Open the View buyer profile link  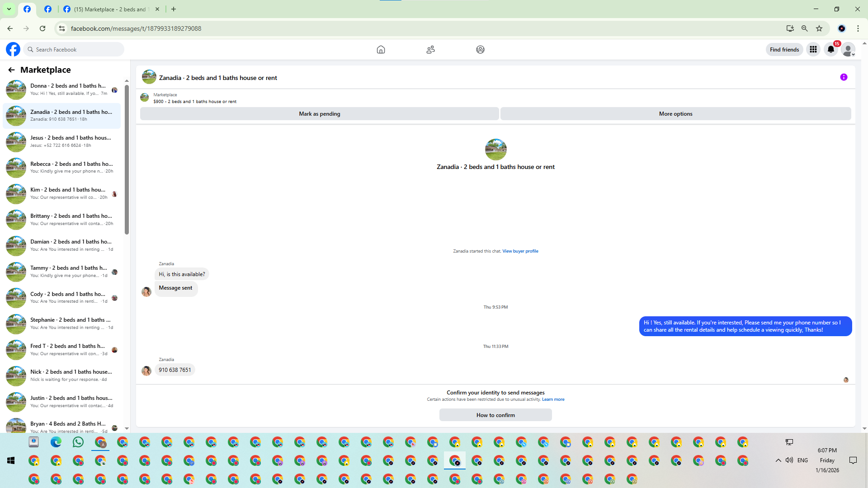[520, 251]
